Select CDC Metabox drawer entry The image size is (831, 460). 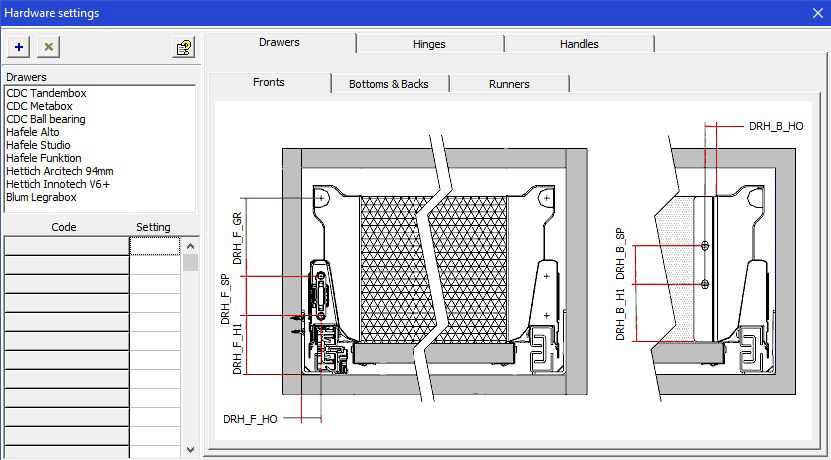40,106
